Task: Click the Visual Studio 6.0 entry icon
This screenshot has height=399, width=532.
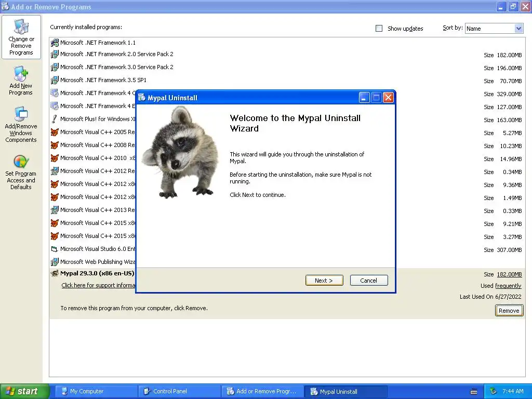Action: pos(54,249)
